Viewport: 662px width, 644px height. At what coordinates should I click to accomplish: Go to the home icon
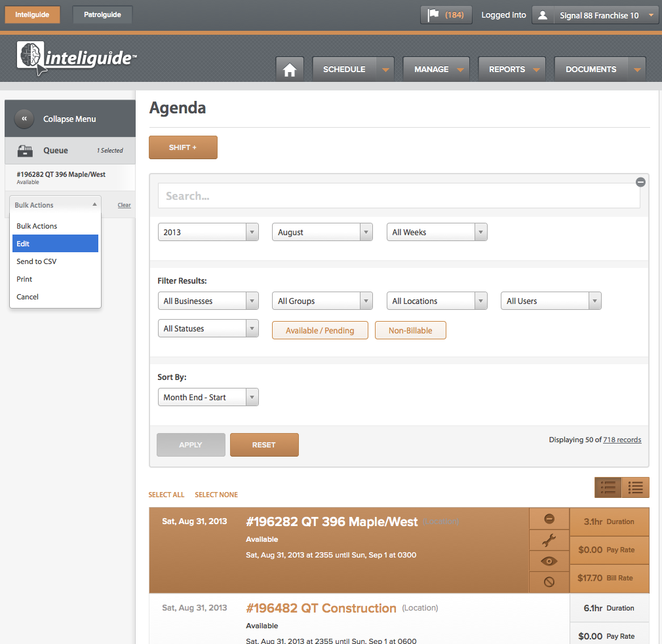pyautogui.click(x=290, y=69)
